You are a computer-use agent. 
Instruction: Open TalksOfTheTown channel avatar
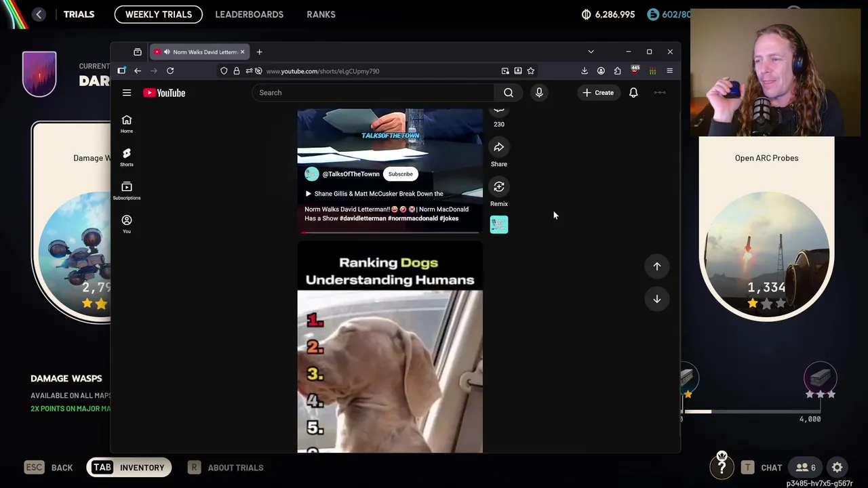coord(312,174)
